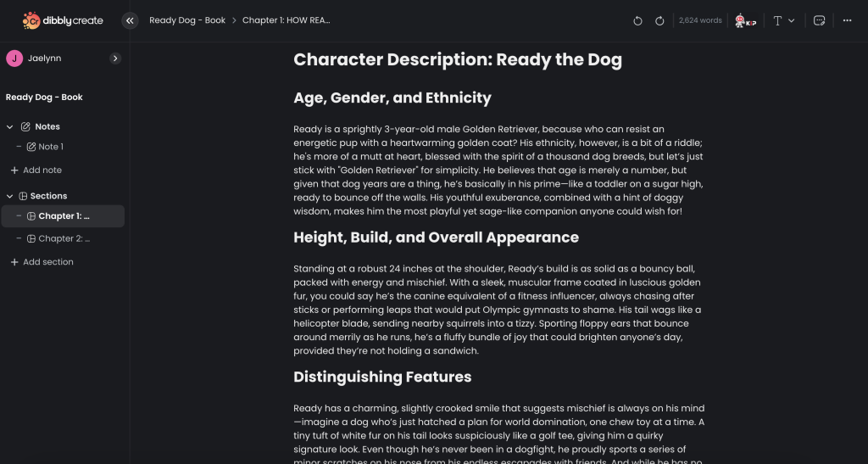Collapse the Sections tree group

point(10,196)
